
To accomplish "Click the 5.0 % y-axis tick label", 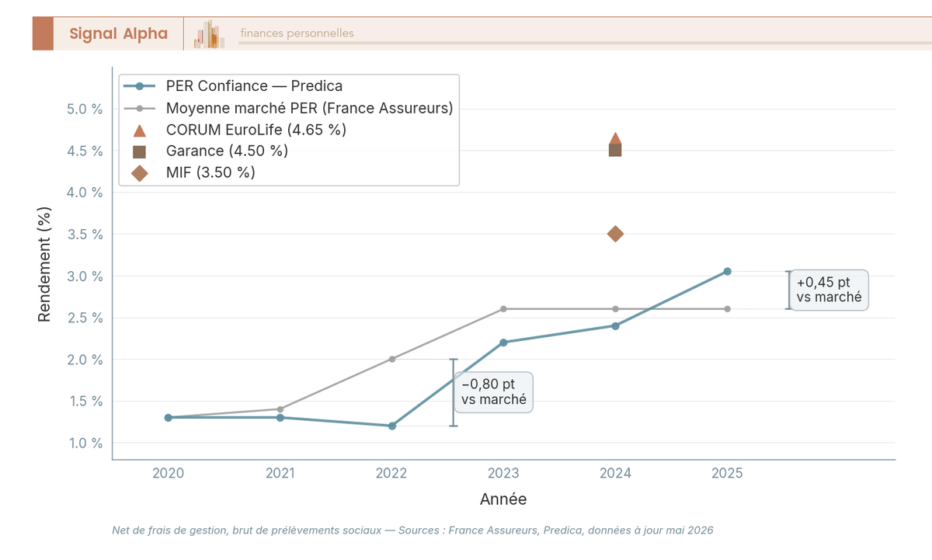I will pyautogui.click(x=85, y=109).
